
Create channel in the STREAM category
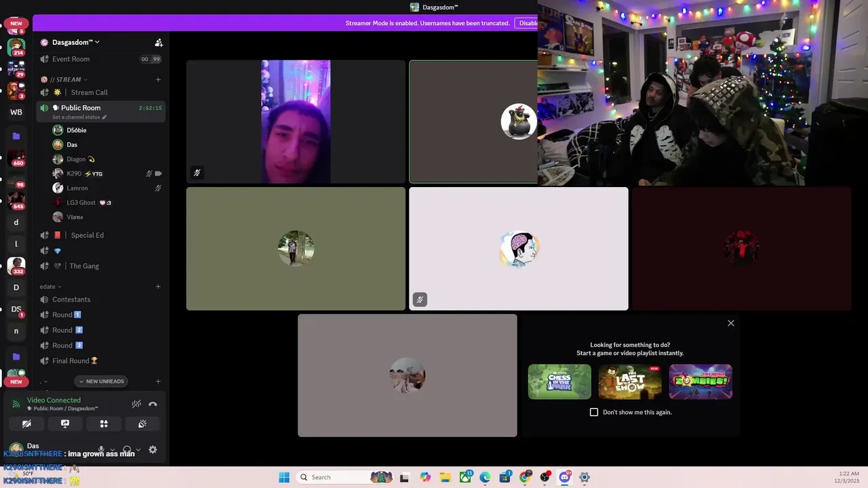click(x=158, y=79)
